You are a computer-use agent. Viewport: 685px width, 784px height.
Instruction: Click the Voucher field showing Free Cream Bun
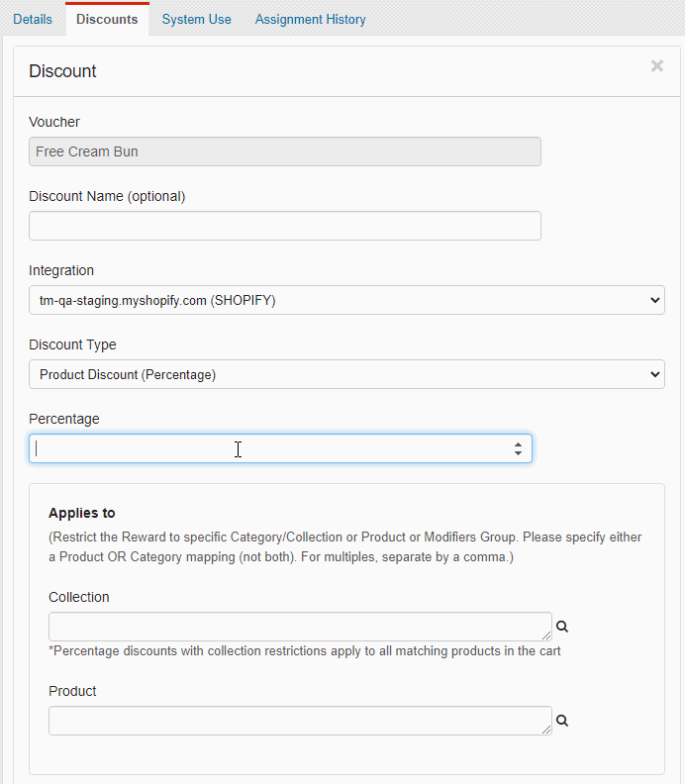(285, 151)
